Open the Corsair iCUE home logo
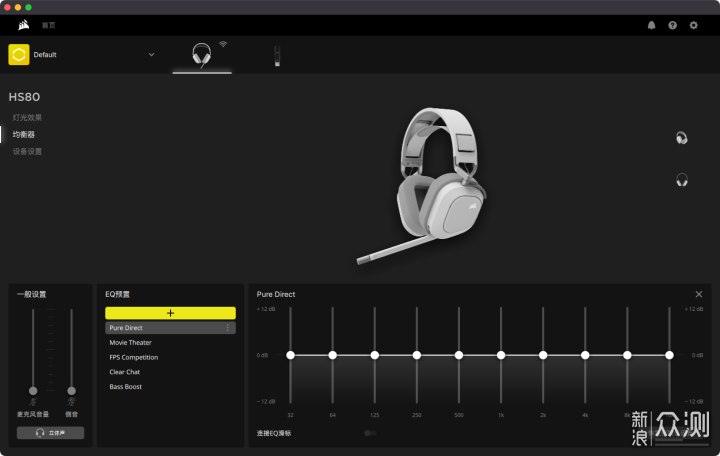 coord(23,25)
